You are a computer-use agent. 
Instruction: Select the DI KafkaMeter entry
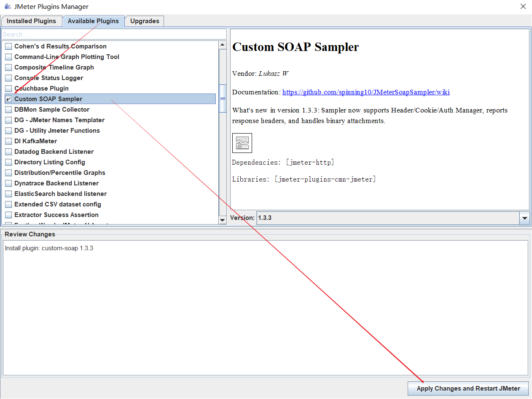tap(35, 141)
